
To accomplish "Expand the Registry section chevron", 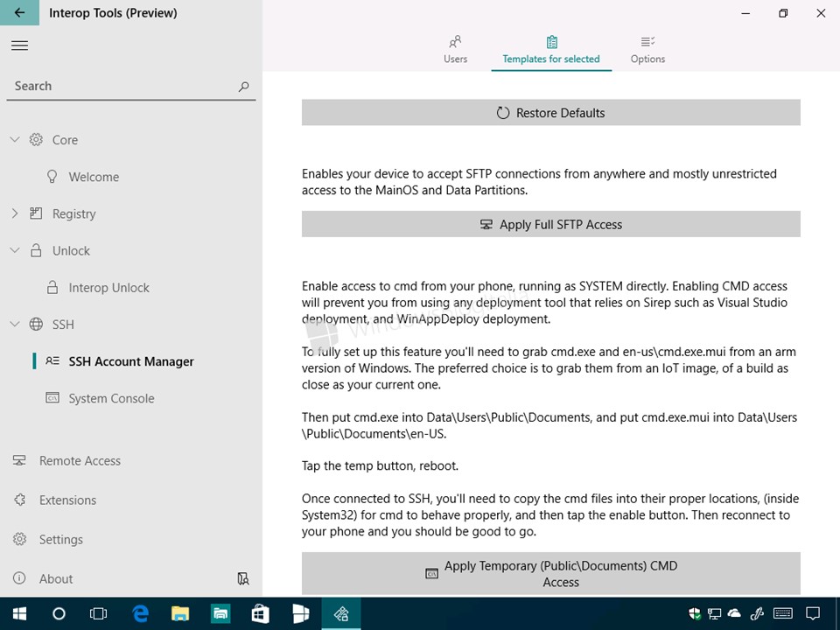I will pyautogui.click(x=15, y=213).
